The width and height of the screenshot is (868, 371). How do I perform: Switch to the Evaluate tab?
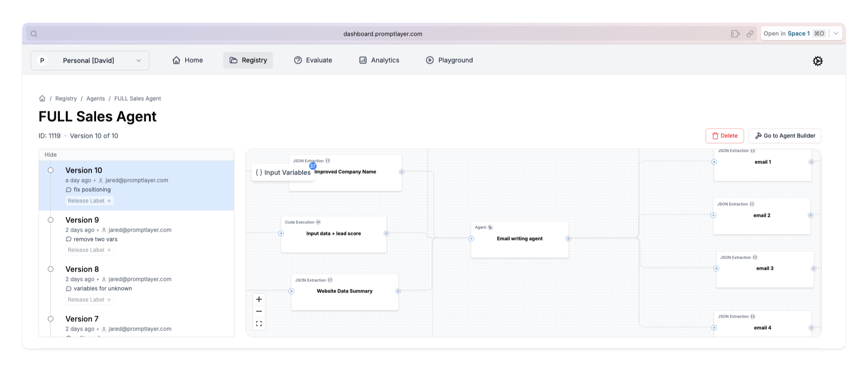pos(313,60)
